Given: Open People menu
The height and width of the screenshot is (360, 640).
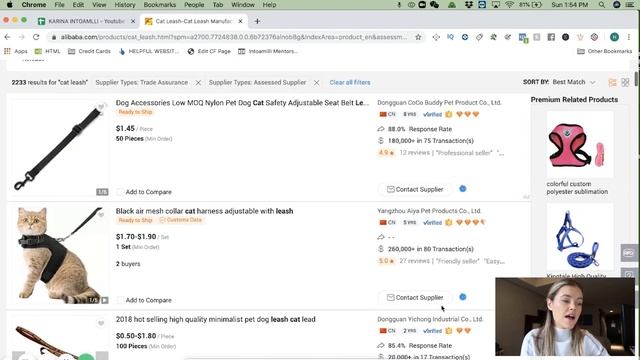Looking at the screenshot, I should pyautogui.click(x=194, y=5).
